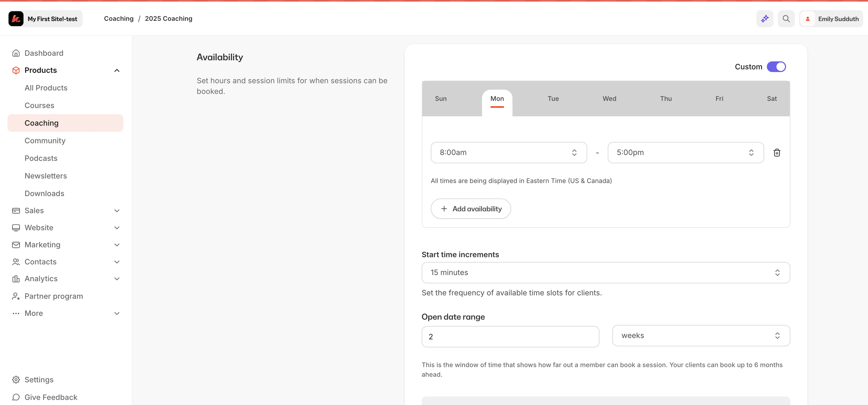Open the 15 minutes increment dropdown
This screenshot has height=405, width=868.
[605, 273]
